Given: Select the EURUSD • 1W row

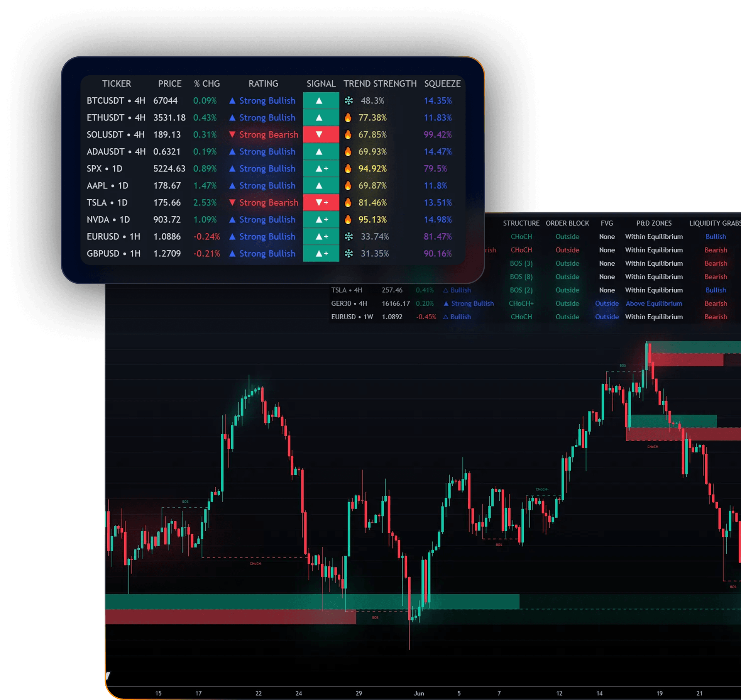Looking at the screenshot, I should 353,317.
